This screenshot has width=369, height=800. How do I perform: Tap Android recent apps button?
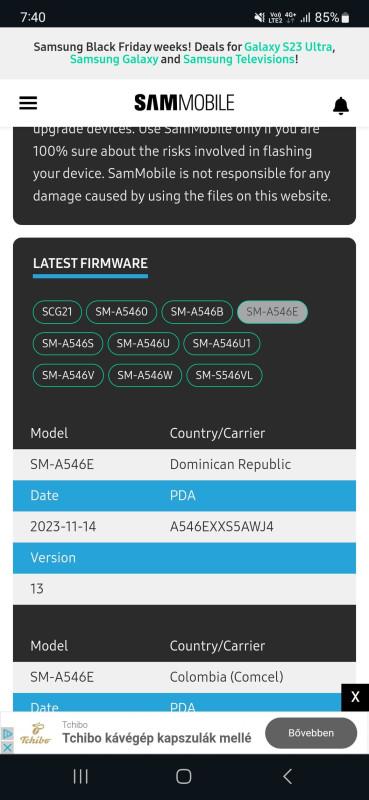[x=81, y=777]
